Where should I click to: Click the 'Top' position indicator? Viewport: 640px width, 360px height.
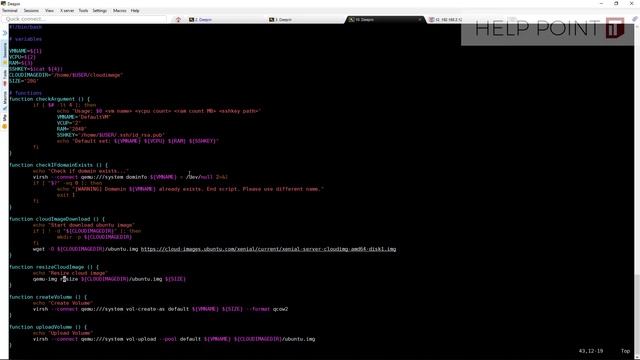[625, 351]
